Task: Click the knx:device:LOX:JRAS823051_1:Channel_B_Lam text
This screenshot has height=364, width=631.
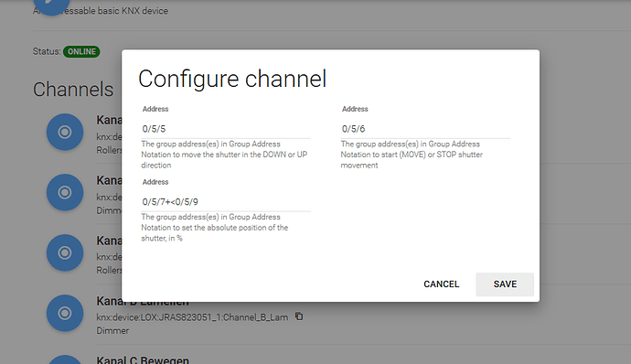Action: [192, 317]
